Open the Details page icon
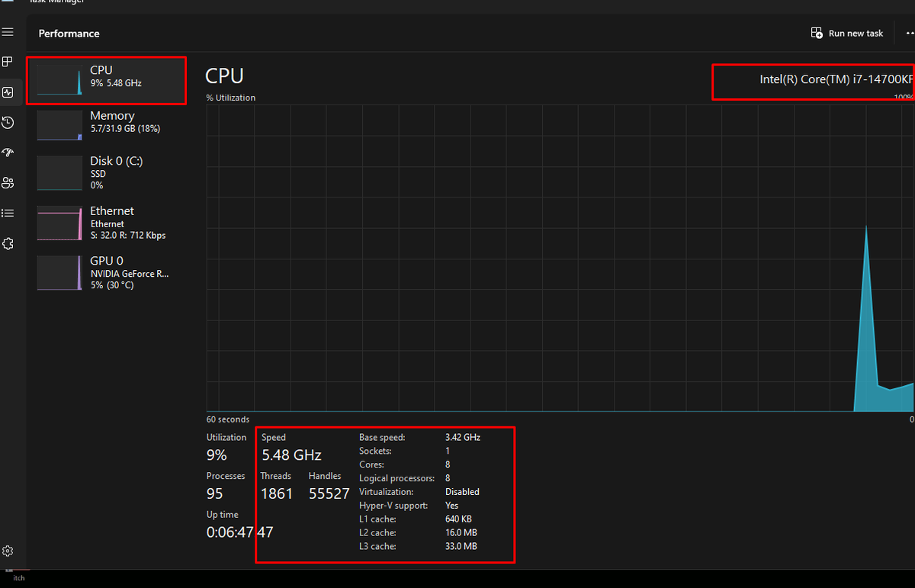915x588 pixels. point(8,213)
